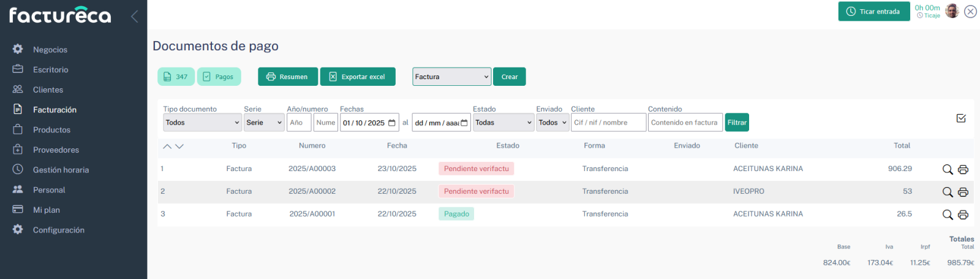The width and height of the screenshot is (980, 279).
Task: Print invoice 2025/A00002 with printer icon
Action: 963,192
